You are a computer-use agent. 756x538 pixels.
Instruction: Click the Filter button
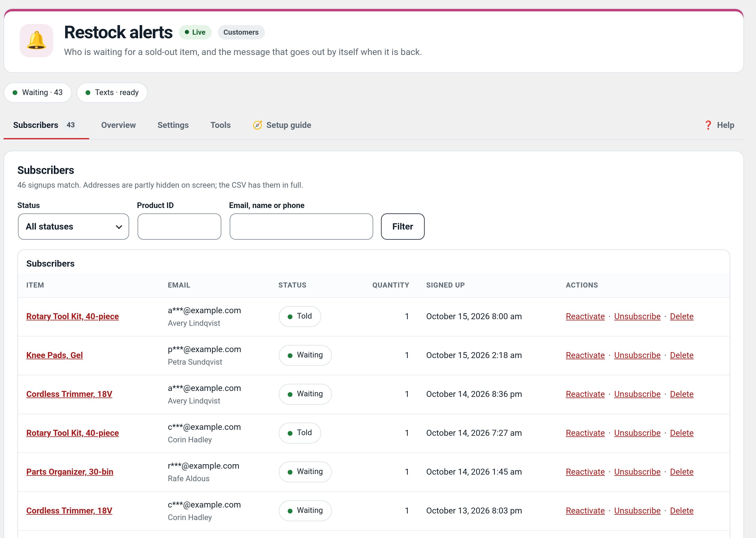(x=403, y=227)
